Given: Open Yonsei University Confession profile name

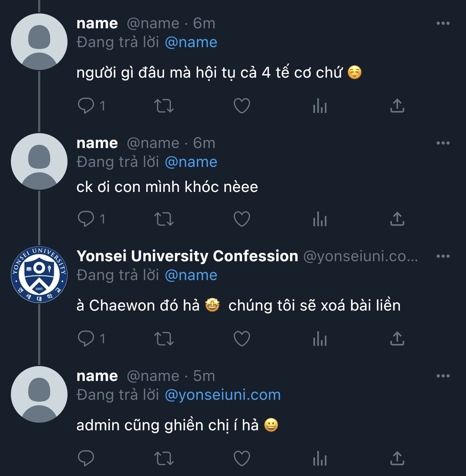Looking at the screenshot, I should click(x=187, y=256).
